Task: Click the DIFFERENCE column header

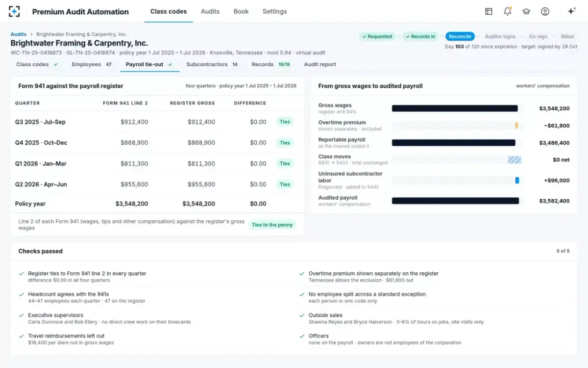Action: [x=250, y=103]
